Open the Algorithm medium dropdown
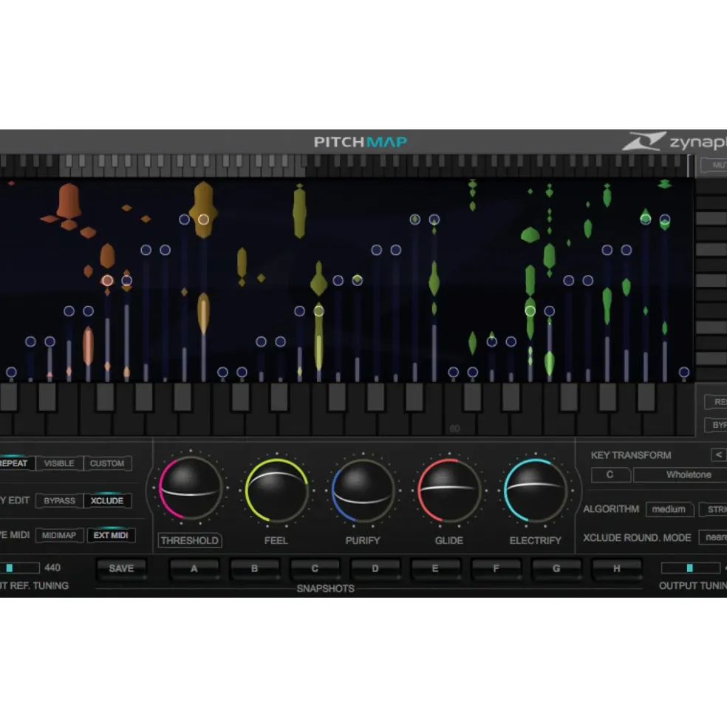This screenshot has width=727, height=728. [669, 509]
